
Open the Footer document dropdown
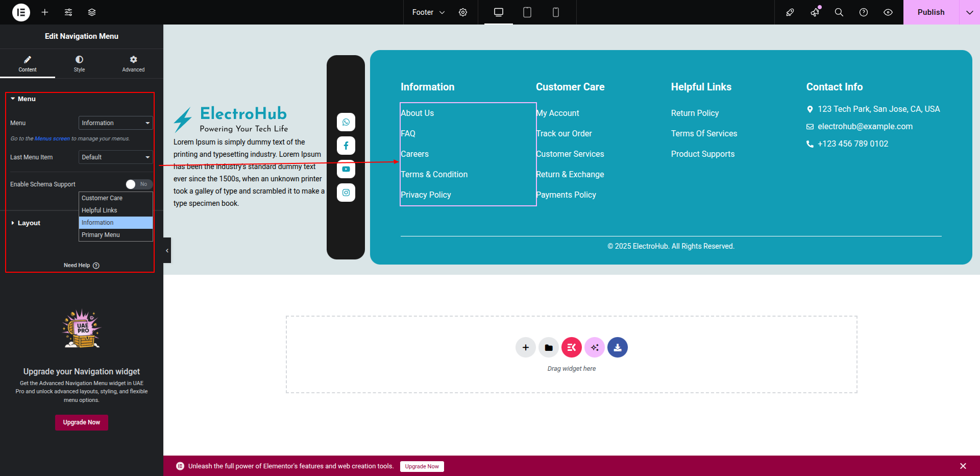tap(428, 12)
